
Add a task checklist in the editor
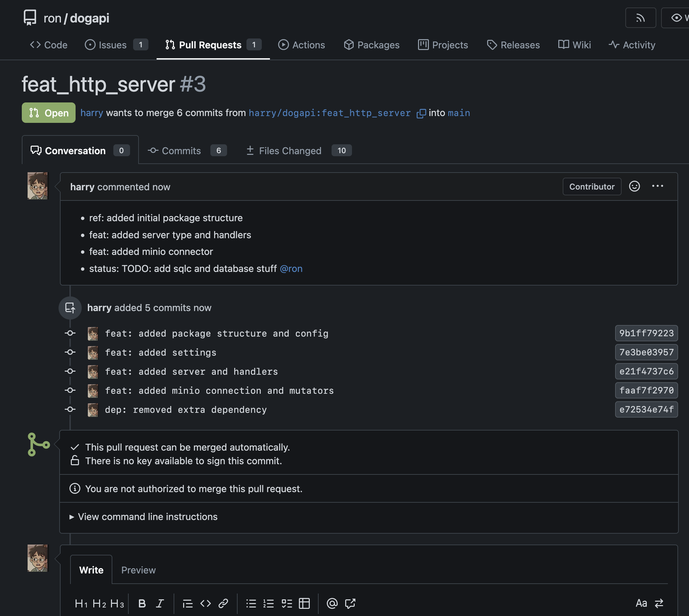point(287,603)
